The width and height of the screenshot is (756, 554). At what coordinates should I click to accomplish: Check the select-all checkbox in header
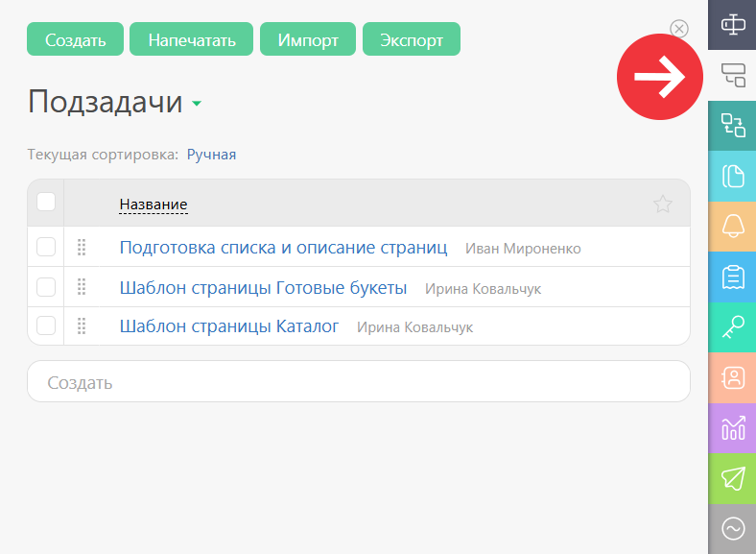pos(46,202)
